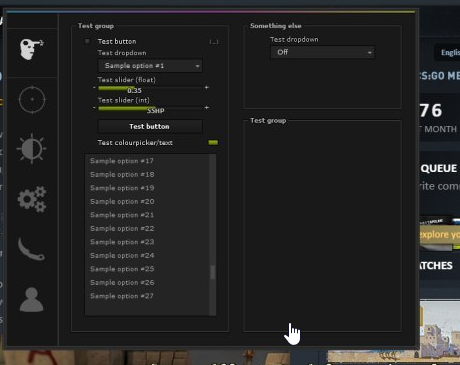460x365 pixels.
Task: Click the listbox scrollbar thumb
Action: tap(213, 272)
